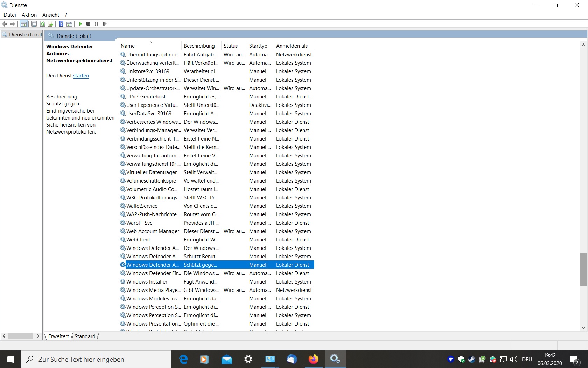Select the UnistoreSvc_39169 service

click(x=217, y=71)
